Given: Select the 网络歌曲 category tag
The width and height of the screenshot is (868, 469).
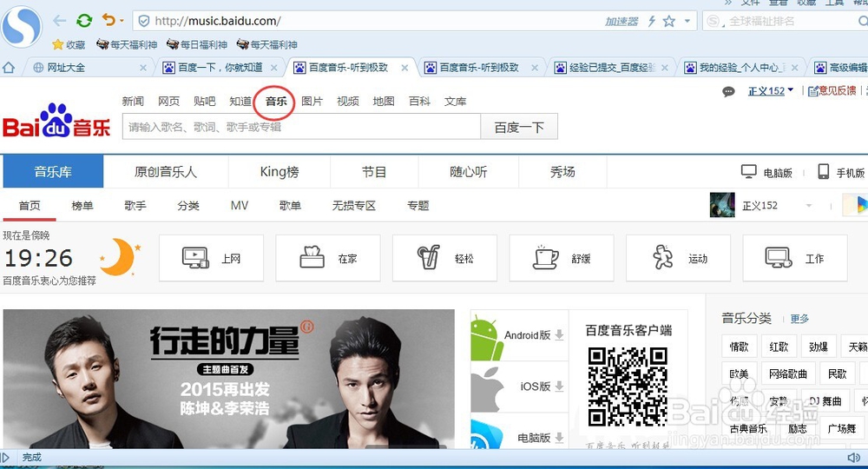Looking at the screenshot, I should point(788,373).
